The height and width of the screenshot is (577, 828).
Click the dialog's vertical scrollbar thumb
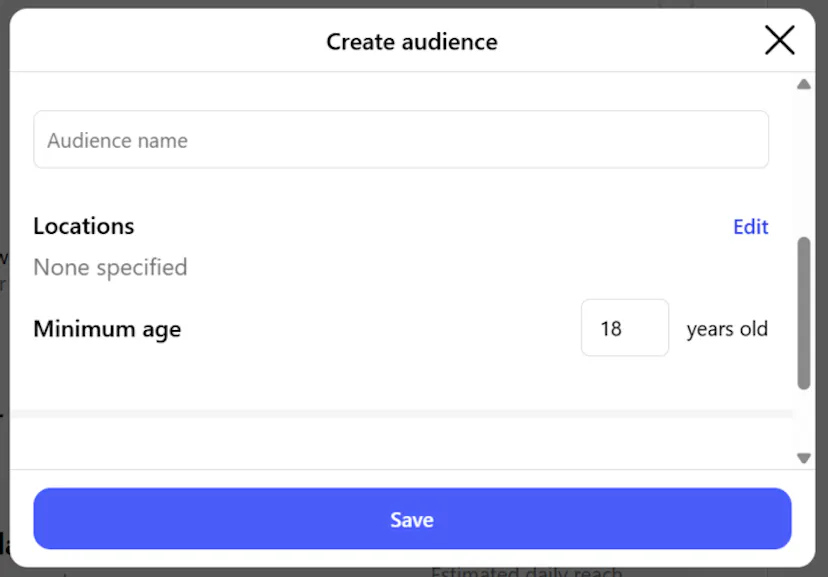803,312
